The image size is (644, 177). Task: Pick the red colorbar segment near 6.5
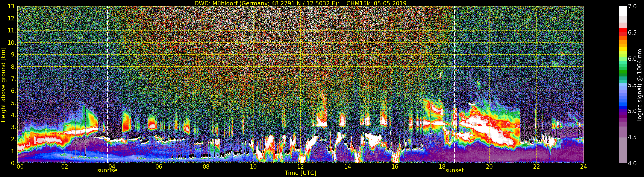click(x=623, y=30)
